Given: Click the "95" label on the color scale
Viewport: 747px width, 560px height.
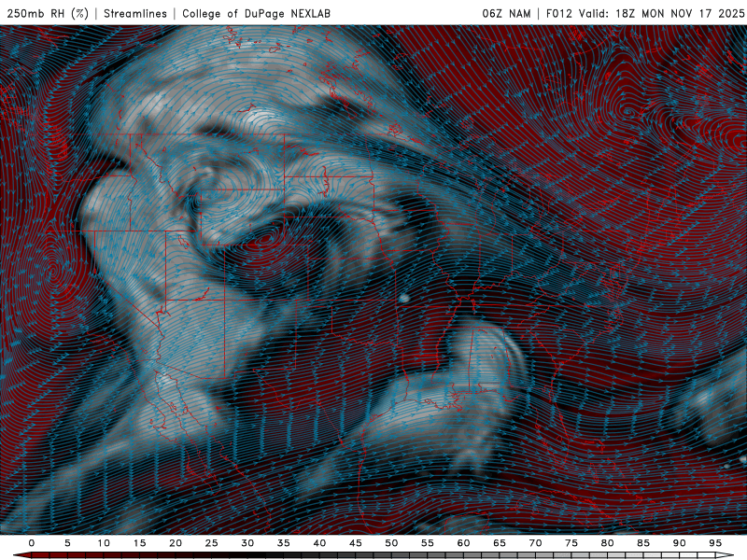Looking at the screenshot, I should coord(715,543).
